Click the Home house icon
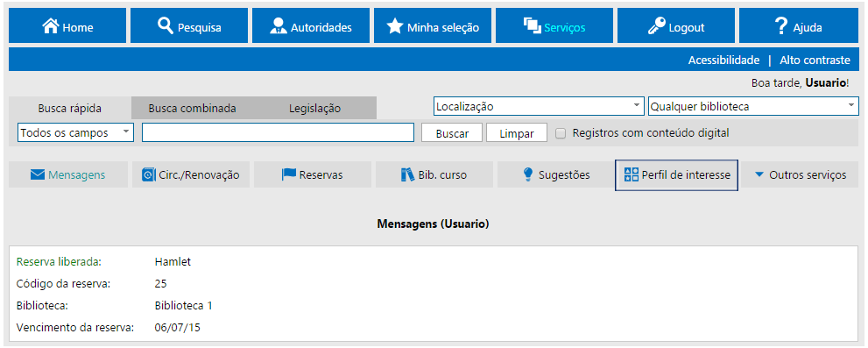 tap(51, 26)
